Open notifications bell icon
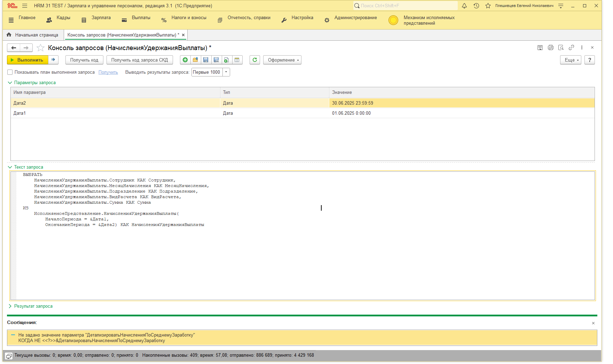The height and width of the screenshot is (364, 613). tap(464, 6)
